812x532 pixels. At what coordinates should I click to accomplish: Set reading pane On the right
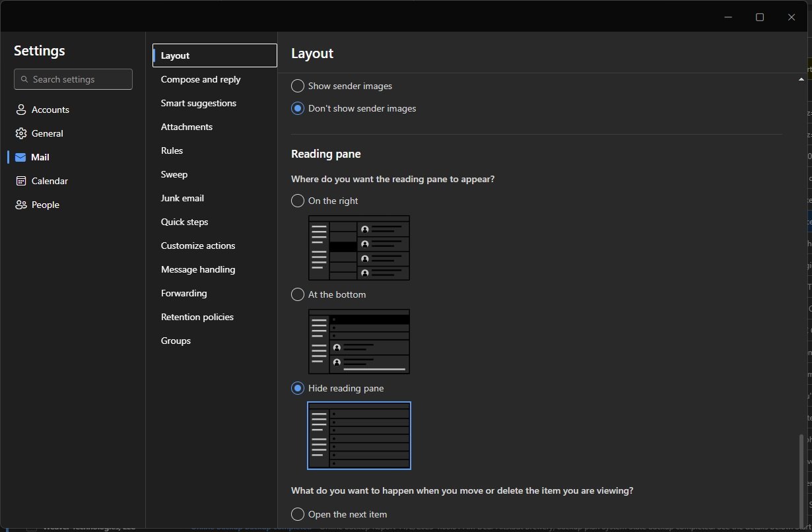[298, 201]
